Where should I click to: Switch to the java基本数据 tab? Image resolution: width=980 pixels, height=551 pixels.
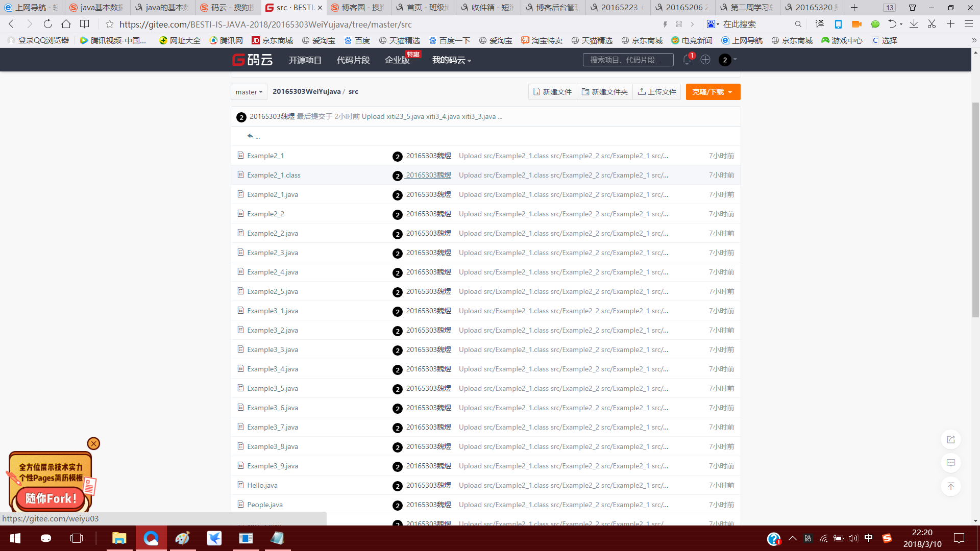[97, 8]
